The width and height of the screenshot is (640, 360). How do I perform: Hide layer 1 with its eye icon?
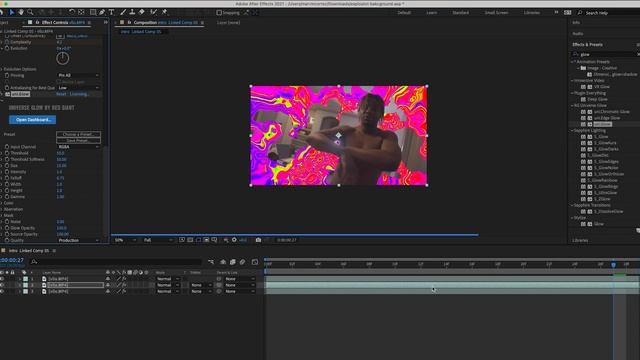click(2, 279)
